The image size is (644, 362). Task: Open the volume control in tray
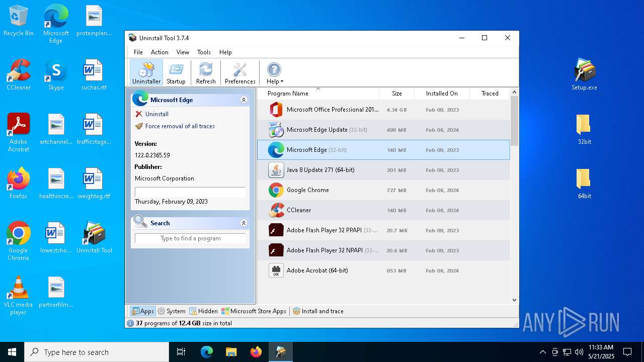tap(579, 352)
